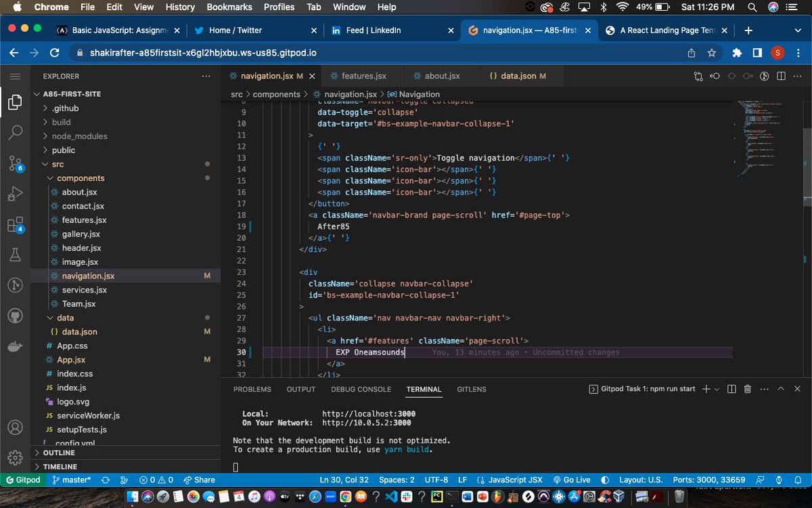This screenshot has width=812, height=508.
Task: Click the previous change arrow icon in editor toolbar
Action: click(715, 76)
